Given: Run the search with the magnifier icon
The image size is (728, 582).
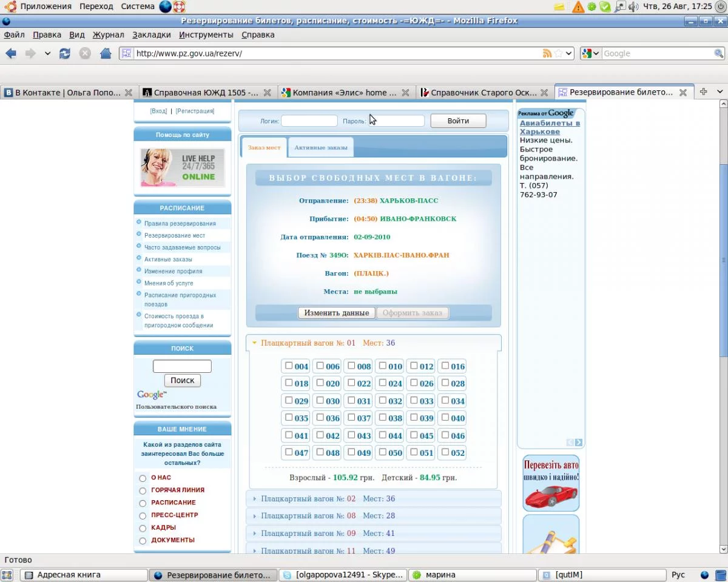Looking at the screenshot, I should click(718, 53).
